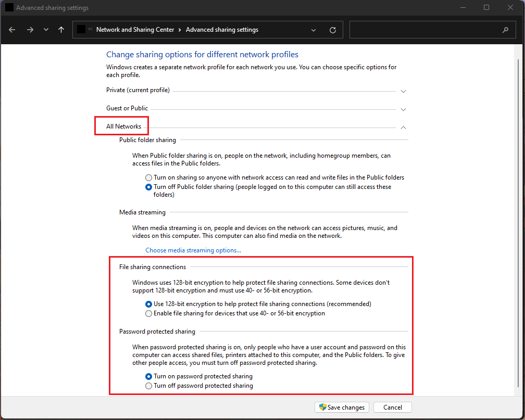
Task: Click the Guest or Public heading
Action: [127, 108]
